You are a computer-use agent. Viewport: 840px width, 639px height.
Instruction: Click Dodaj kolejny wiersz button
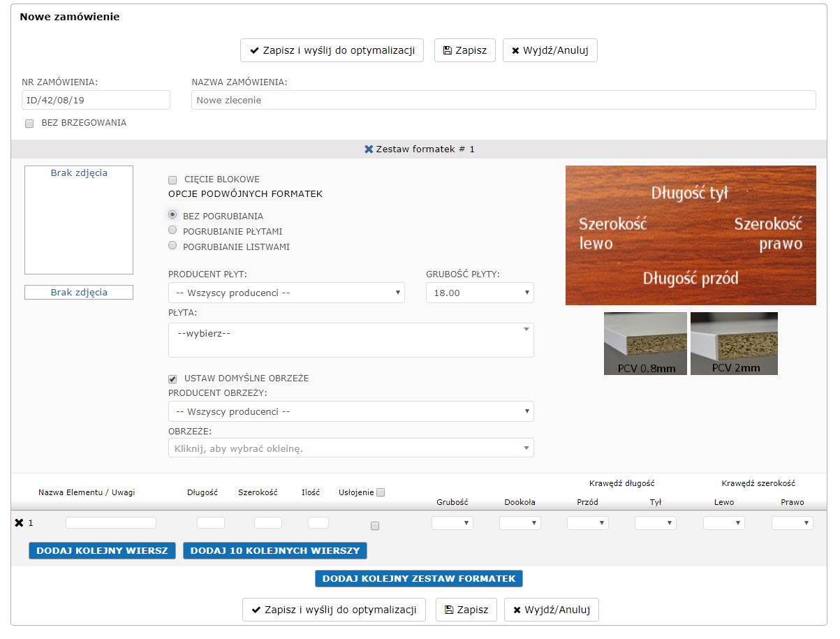pyautogui.click(x=102, y=550)
